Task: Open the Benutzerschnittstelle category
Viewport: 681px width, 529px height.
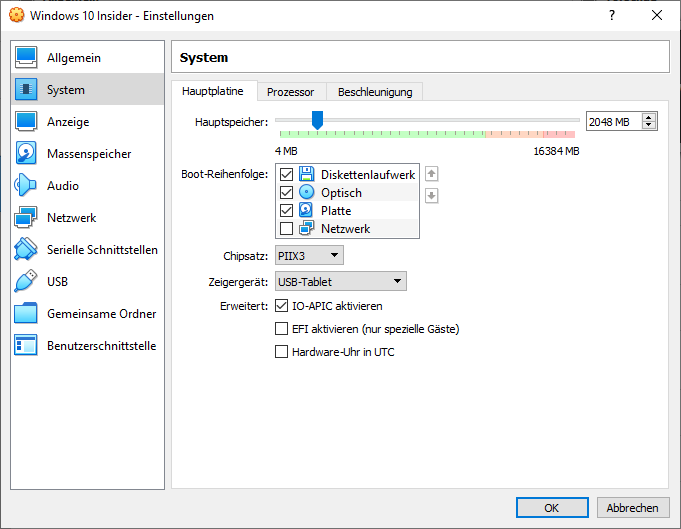Action: [x=88, y=345]
